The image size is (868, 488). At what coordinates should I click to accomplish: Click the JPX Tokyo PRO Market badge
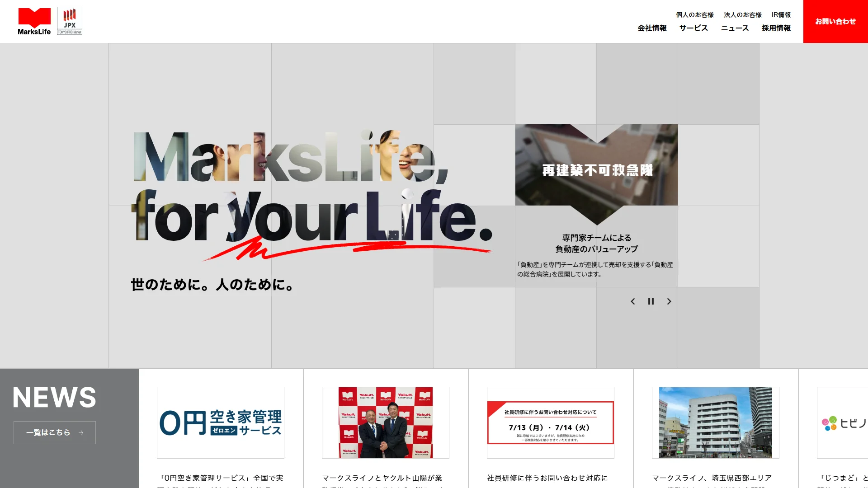coord(70,21)
